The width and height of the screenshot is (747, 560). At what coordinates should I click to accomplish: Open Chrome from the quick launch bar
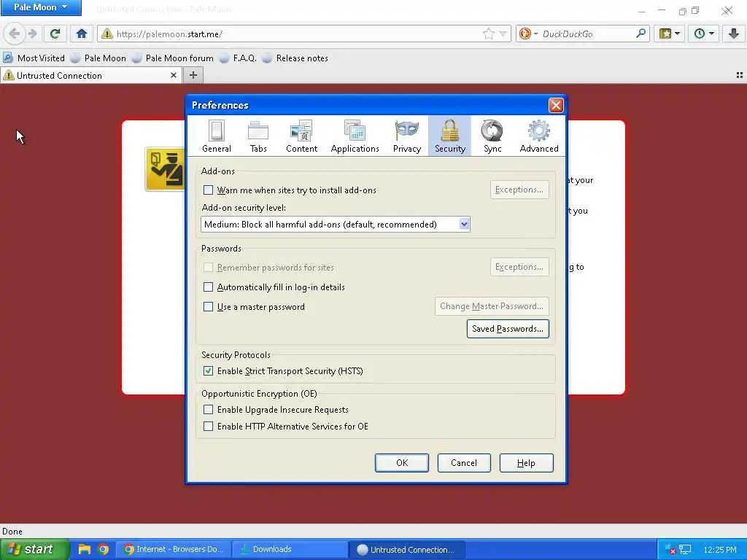[x=103, y=549]
